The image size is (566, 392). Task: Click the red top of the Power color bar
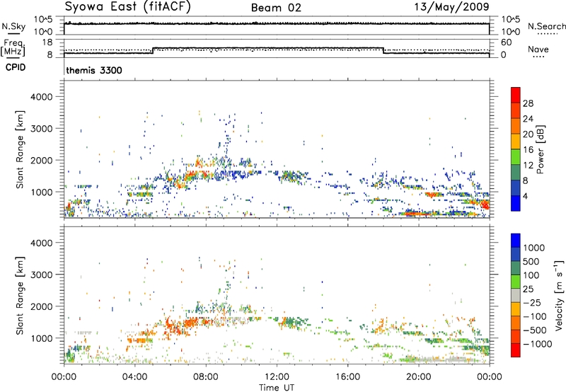[516, 95]
